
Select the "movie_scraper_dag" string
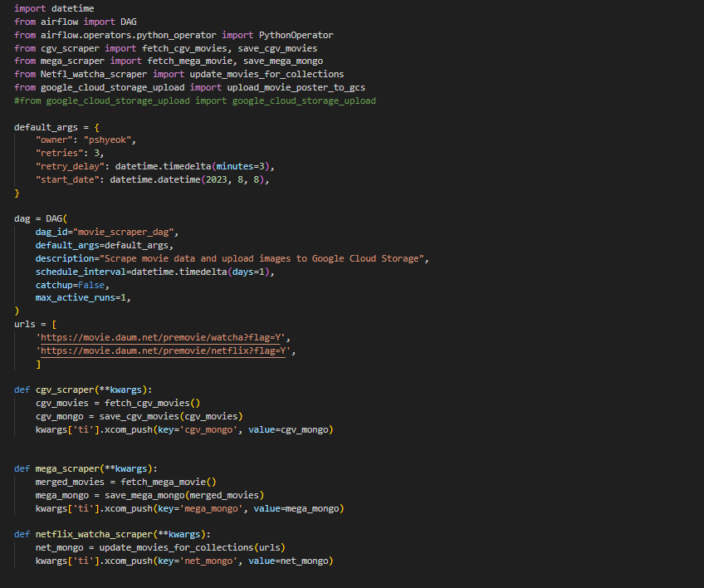123,233
